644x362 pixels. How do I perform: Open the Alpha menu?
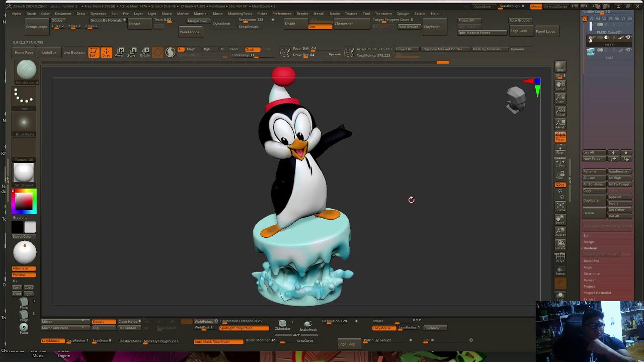pyautogui.click(x=17, y=14)
